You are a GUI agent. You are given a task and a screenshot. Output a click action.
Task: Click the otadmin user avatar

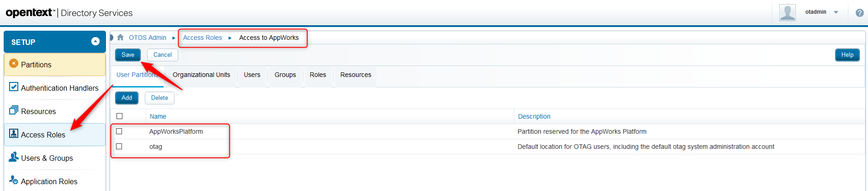click(787, 12)
